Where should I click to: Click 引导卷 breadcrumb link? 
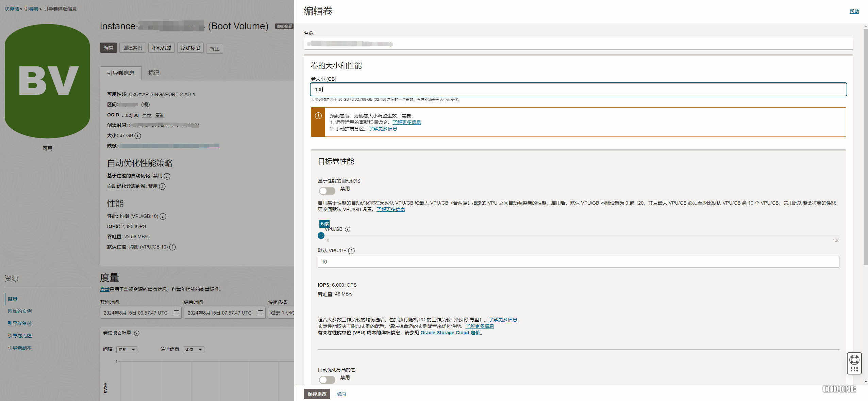(31, 9)
